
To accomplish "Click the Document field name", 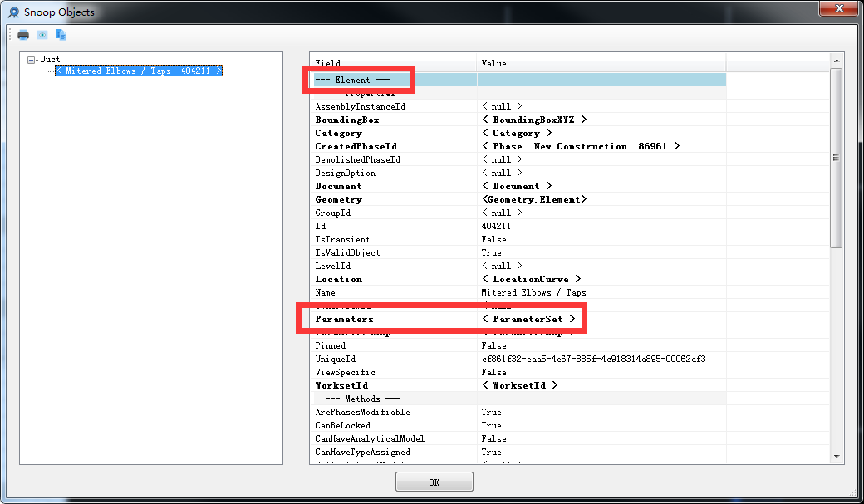I will [x=338, y=186].
